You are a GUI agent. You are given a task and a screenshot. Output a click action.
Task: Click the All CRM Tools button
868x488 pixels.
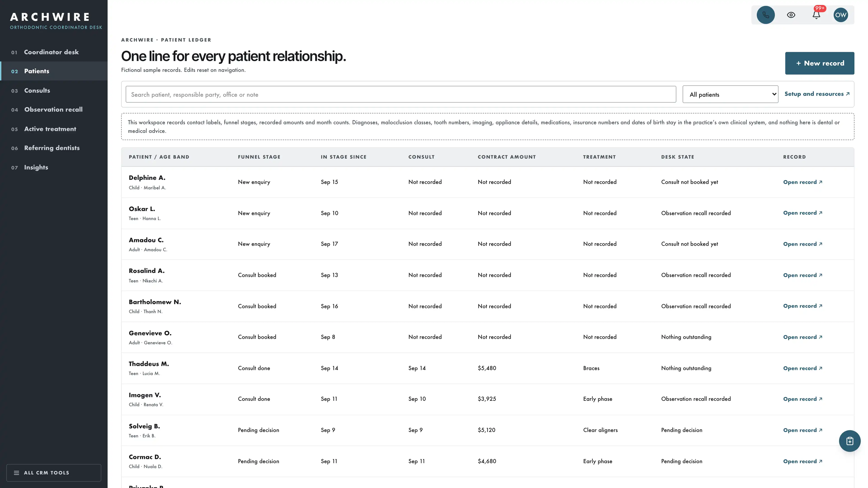click(x=54, y=472)
